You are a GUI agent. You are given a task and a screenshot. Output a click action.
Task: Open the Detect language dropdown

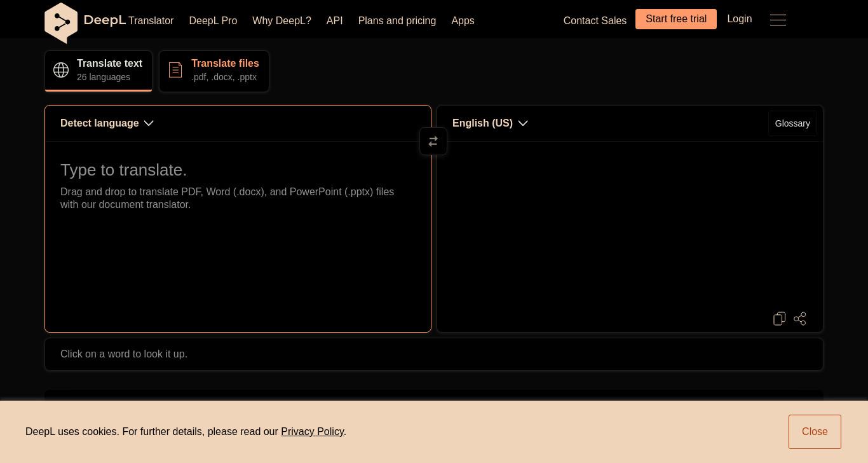(x=107, y=123)
